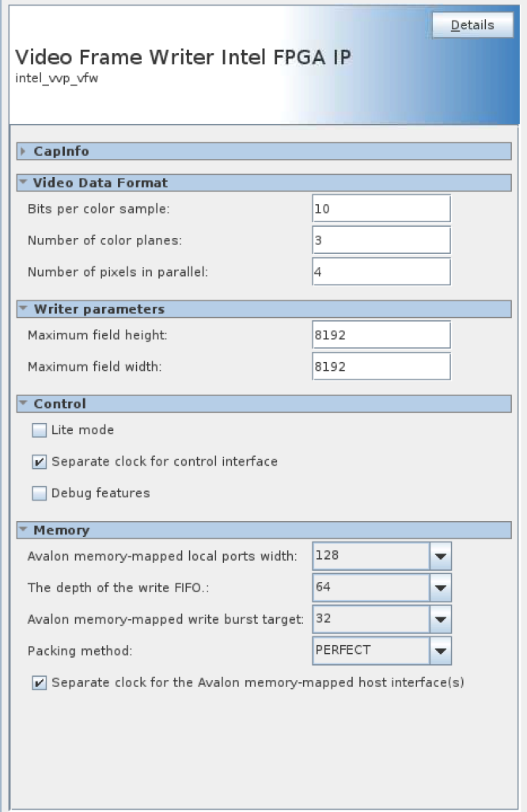527x812 pixels.
Task: Enable Debug features checkbox
Action: pos(40,493)
